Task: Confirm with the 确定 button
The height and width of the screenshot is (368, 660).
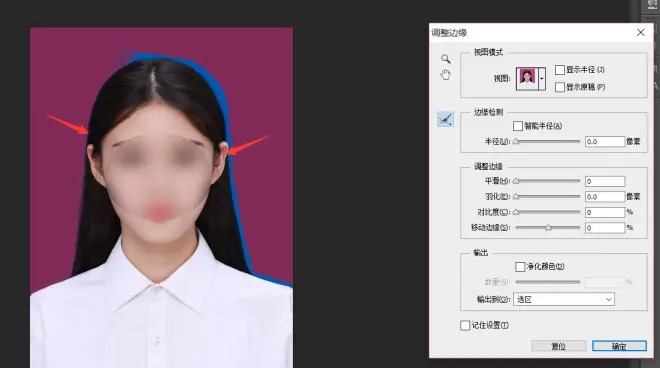Action: (x=619, y=346)
